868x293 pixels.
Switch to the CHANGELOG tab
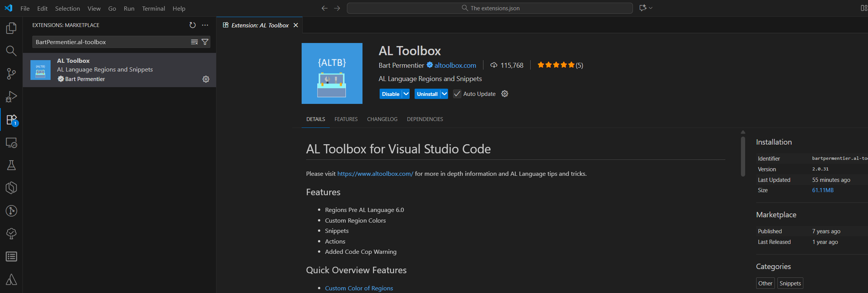[382, 119]
